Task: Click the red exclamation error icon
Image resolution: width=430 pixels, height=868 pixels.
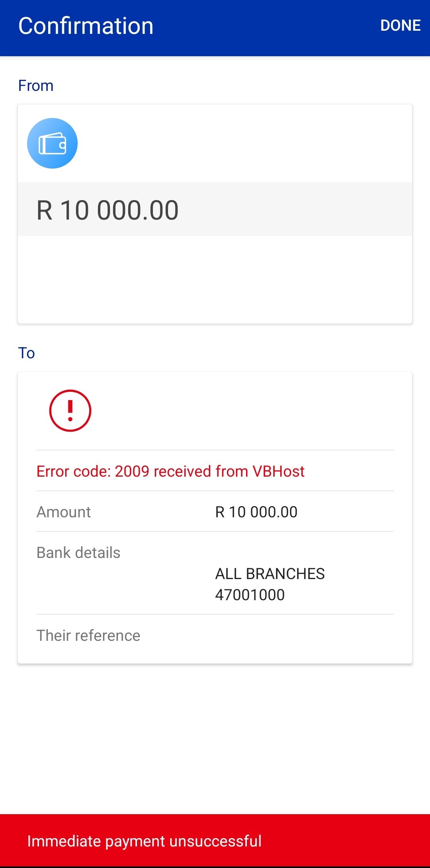Action: [70, 410]
